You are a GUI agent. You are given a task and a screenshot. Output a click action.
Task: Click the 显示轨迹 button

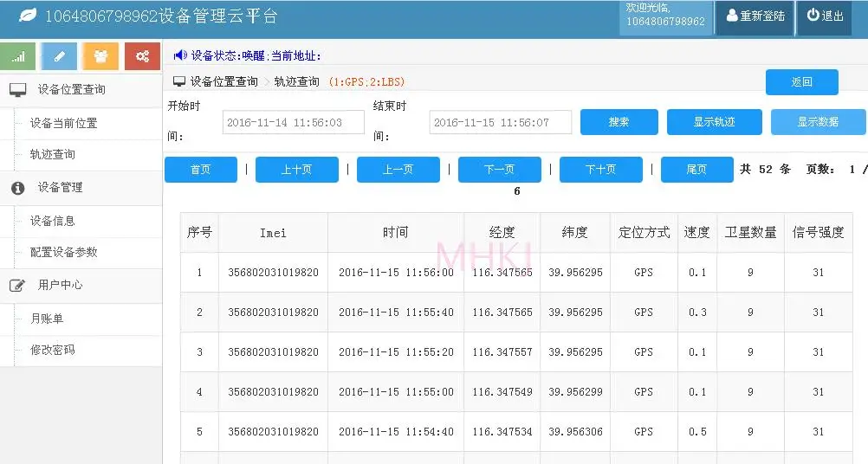(714, 122)
